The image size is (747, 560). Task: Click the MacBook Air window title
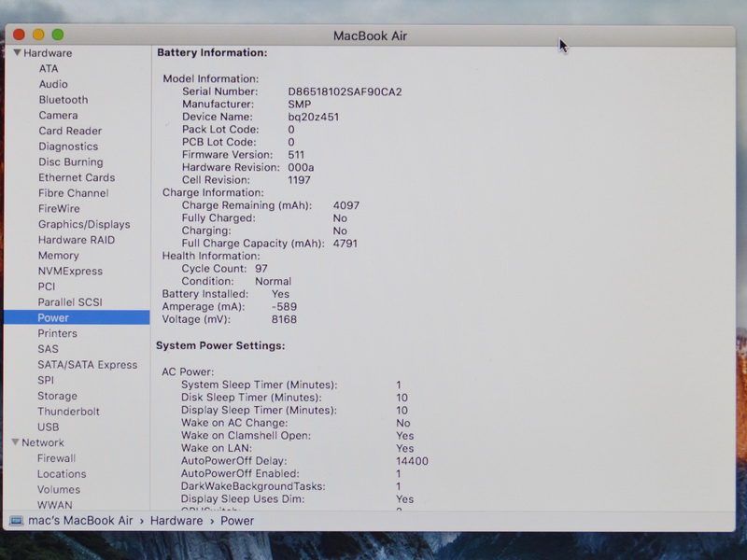(370, 36)
